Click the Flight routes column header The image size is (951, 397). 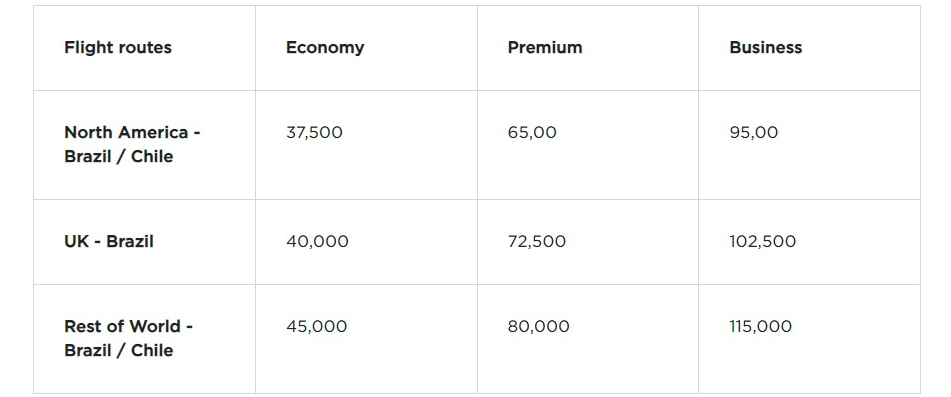pos(118,47)
